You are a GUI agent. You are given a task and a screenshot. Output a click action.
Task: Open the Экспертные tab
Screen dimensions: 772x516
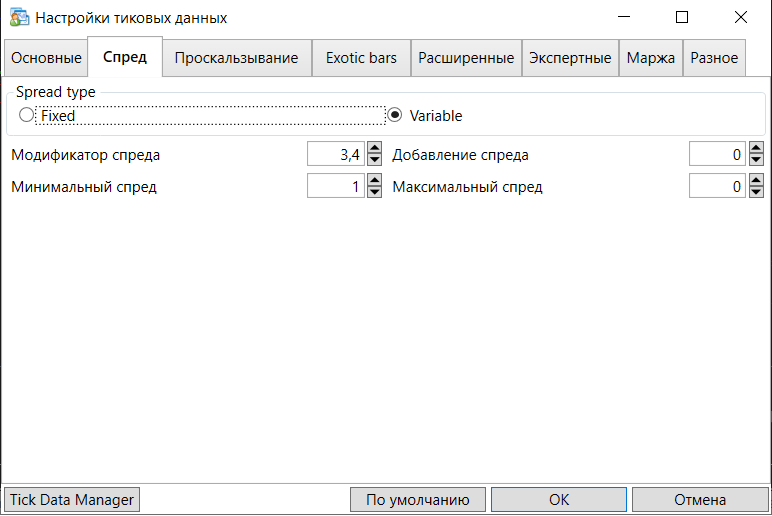pyautogui.click(x=570, y=58)
